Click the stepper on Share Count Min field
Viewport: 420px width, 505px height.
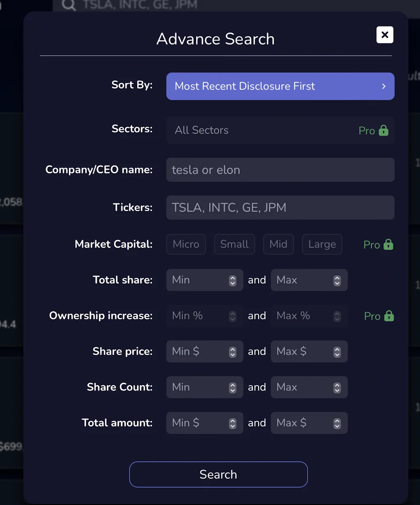click(232, 387)
